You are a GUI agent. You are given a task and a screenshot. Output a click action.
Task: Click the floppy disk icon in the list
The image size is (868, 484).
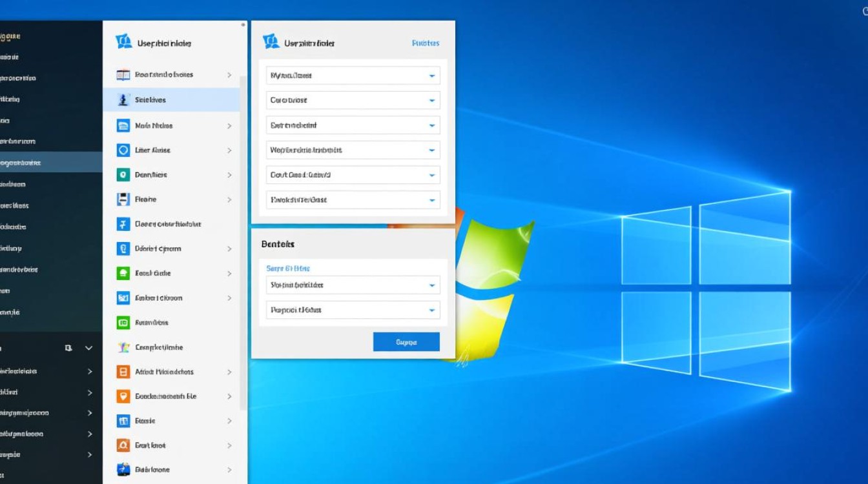click(x=123, y=199)
